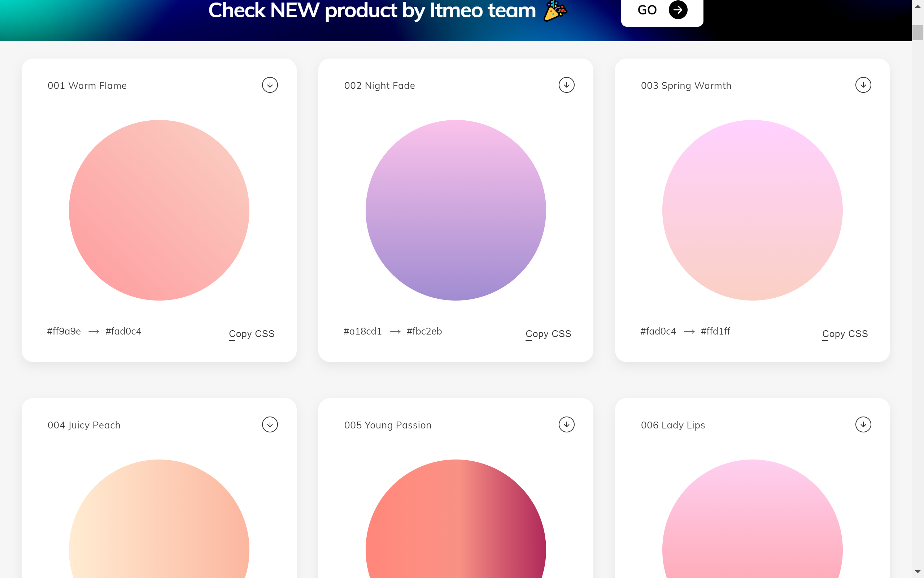Click the scrollbar down arrow
This screenshot has width=924, height=578.
[x=918, y=571]
